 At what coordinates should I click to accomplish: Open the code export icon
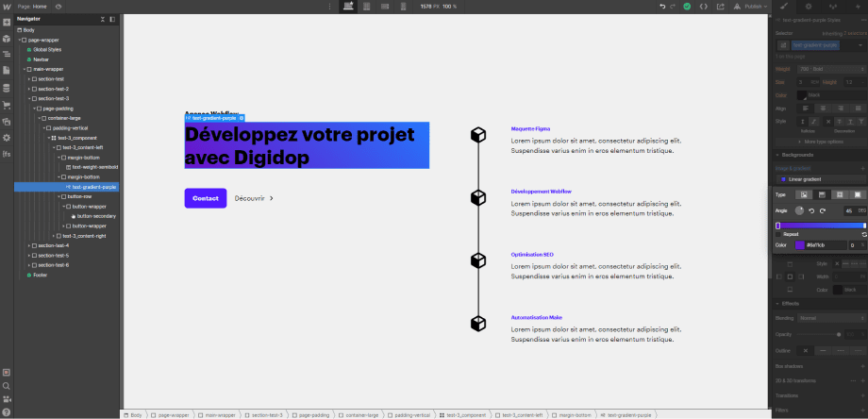[x=703, y=7]
